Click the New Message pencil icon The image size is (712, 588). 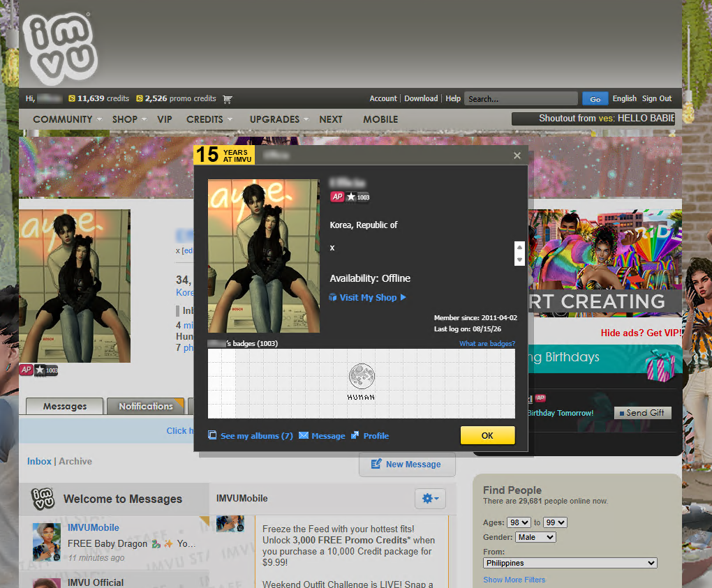coord(376,464)
